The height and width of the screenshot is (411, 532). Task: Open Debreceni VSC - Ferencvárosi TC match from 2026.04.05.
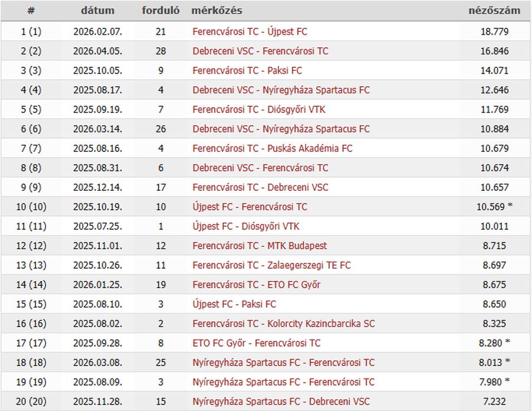point(260,51)
